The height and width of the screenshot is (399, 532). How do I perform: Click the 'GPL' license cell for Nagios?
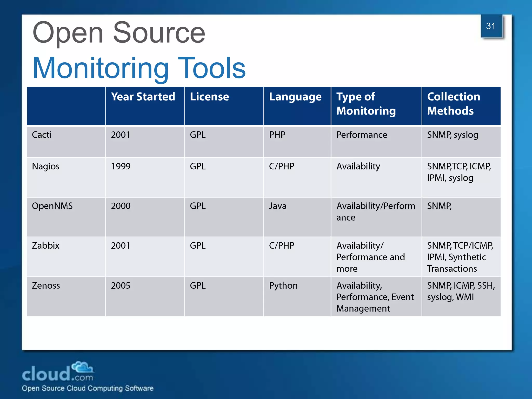tap(224, 177)
